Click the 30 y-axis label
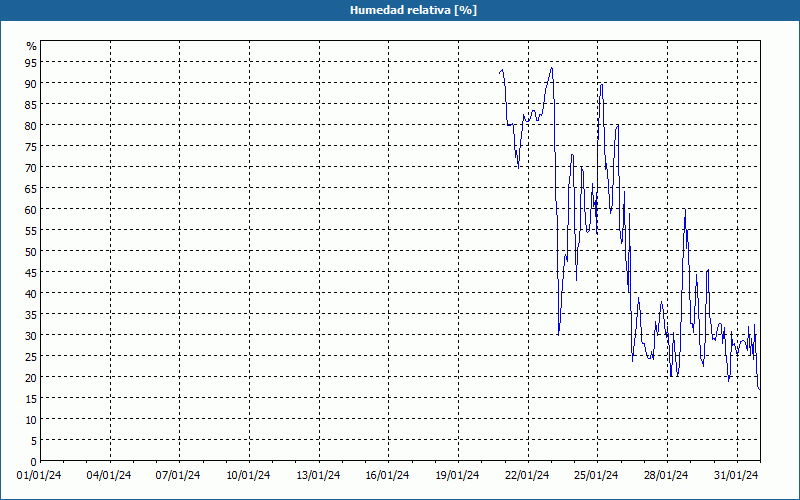800x500 pixels. pyautogui.click(x=31, y=335)
